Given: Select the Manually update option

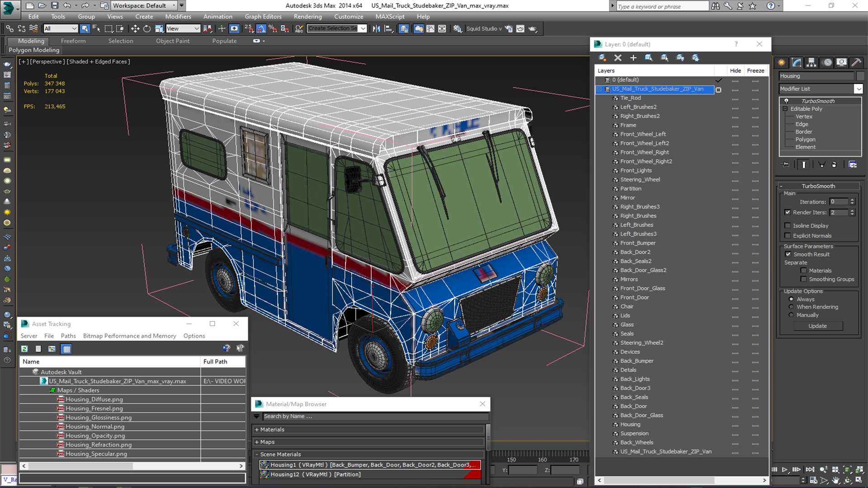Looking at the screenshot, I should [x=791, y=315].
